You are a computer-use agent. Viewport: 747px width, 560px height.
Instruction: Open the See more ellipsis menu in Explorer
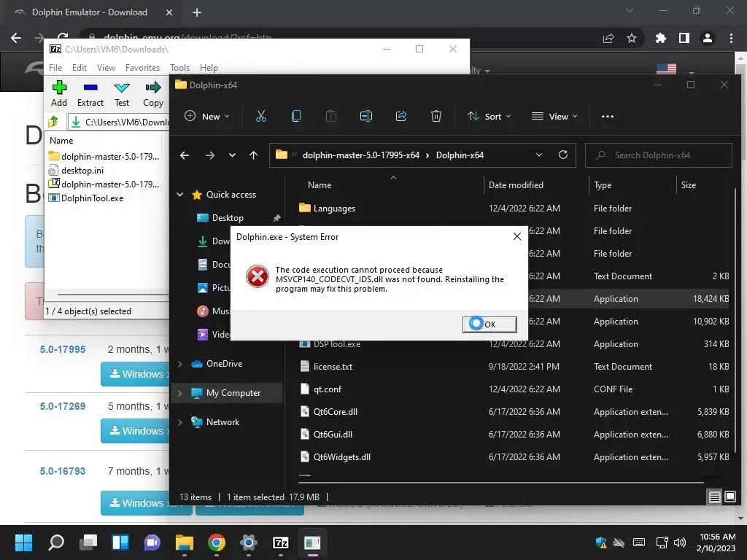pos(608,116)
